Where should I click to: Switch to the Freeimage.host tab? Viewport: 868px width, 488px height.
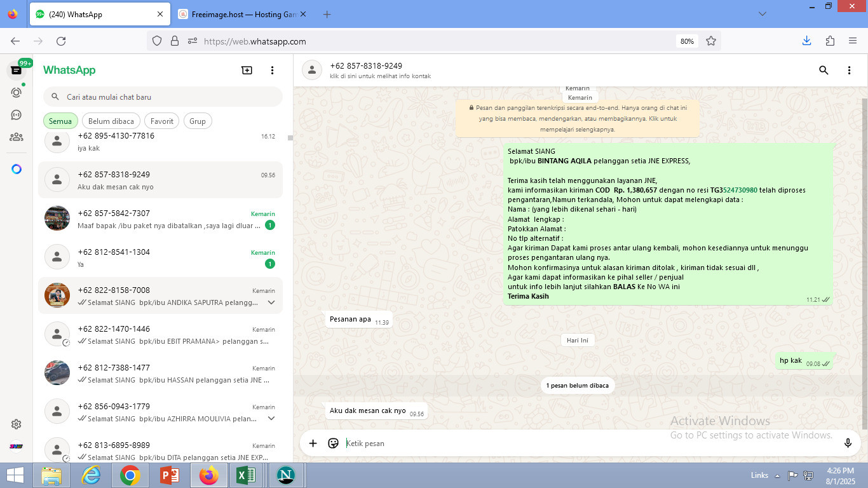pyautogui.click(x=242, y=14)
